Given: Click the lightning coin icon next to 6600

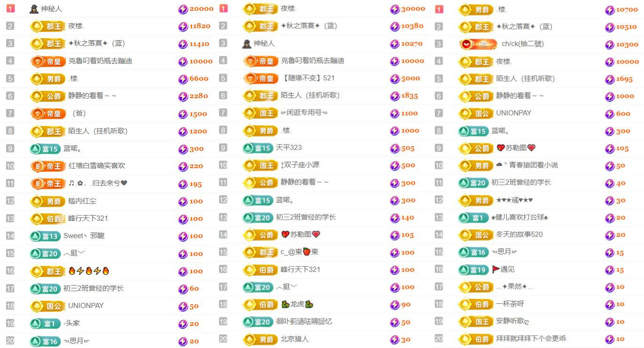Looking at the screenshot, I should pyautogui.click(x=183, y=79).
